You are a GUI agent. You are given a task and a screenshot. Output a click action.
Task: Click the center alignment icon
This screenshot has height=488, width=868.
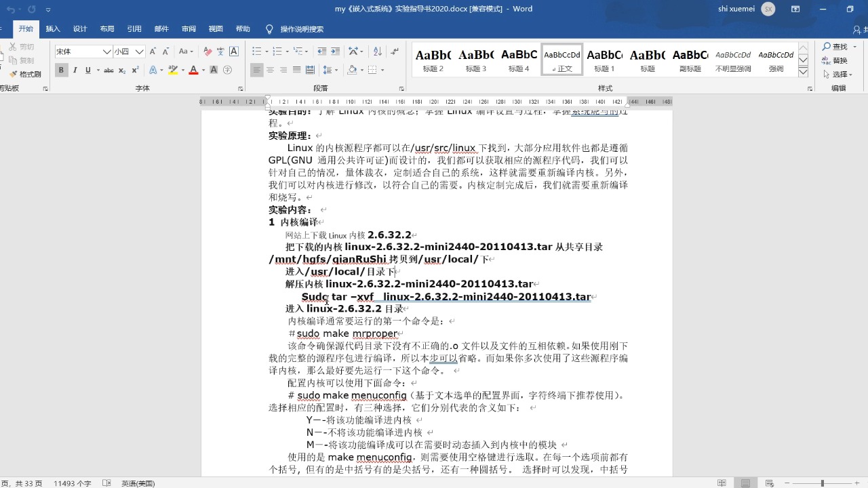[269, 70]
